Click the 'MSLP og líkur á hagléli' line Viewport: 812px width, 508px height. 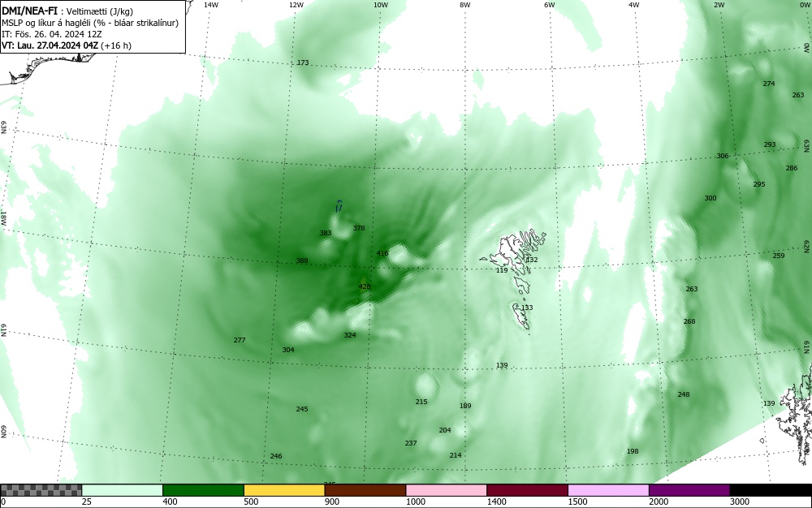(x=90, y=23)
